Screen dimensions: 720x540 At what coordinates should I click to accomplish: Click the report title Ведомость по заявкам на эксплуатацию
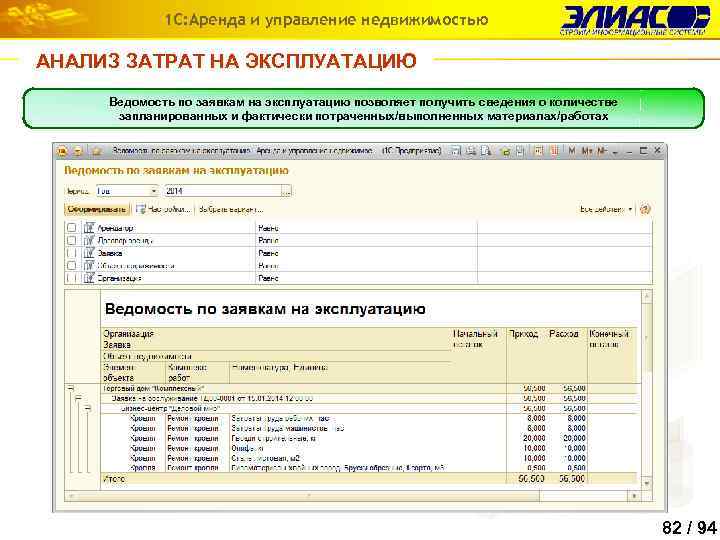(x=265, y=309)
